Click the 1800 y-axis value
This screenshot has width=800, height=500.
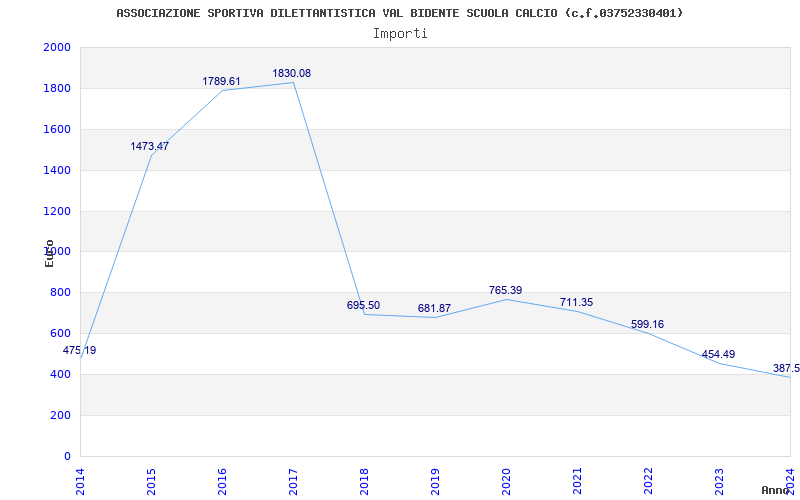click(57, 89)
